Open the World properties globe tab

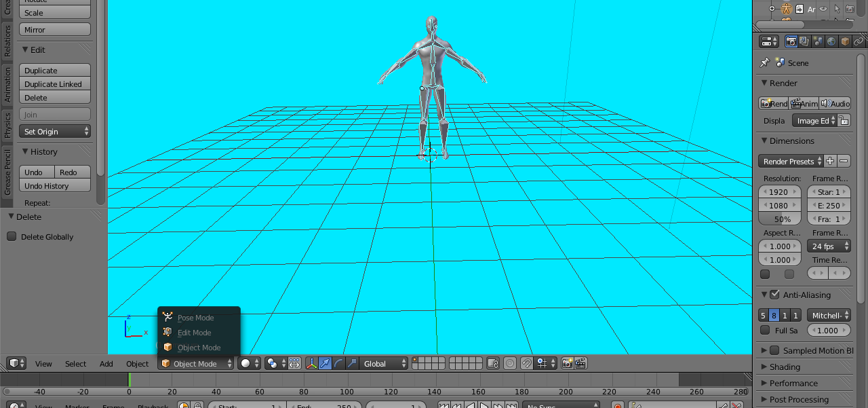(x=831, y=41)
